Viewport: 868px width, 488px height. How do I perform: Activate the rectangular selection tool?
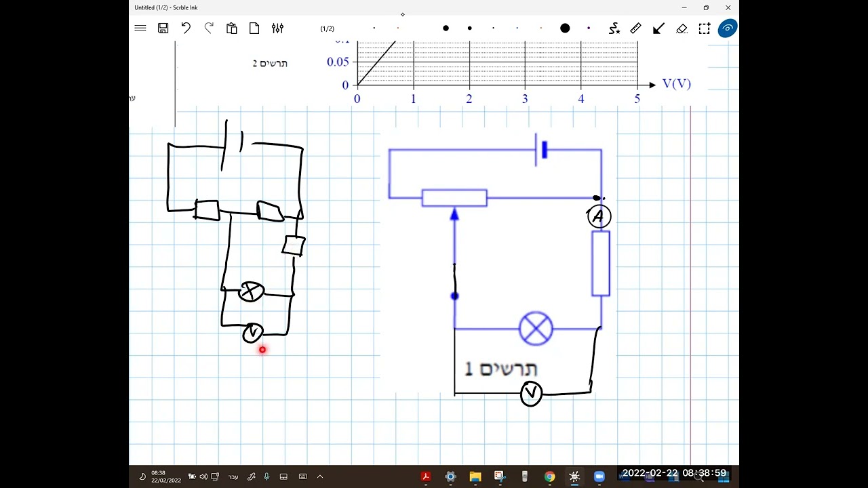(705, 28)
